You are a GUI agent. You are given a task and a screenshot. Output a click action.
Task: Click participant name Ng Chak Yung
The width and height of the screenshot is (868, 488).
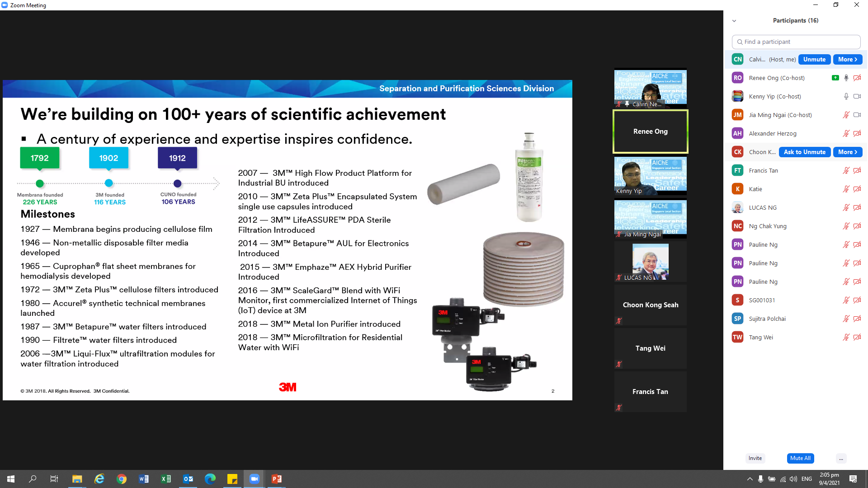[x=768, y=226]
